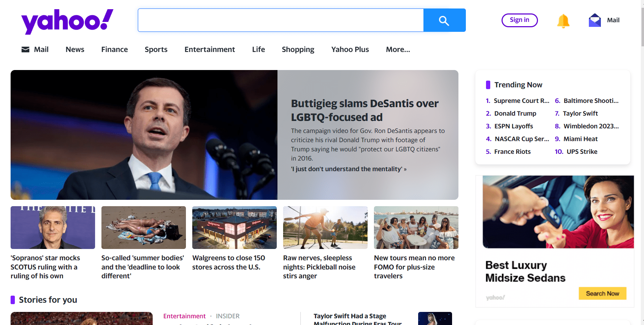Click the Entertainment category tag under Stories

[184, 316]
